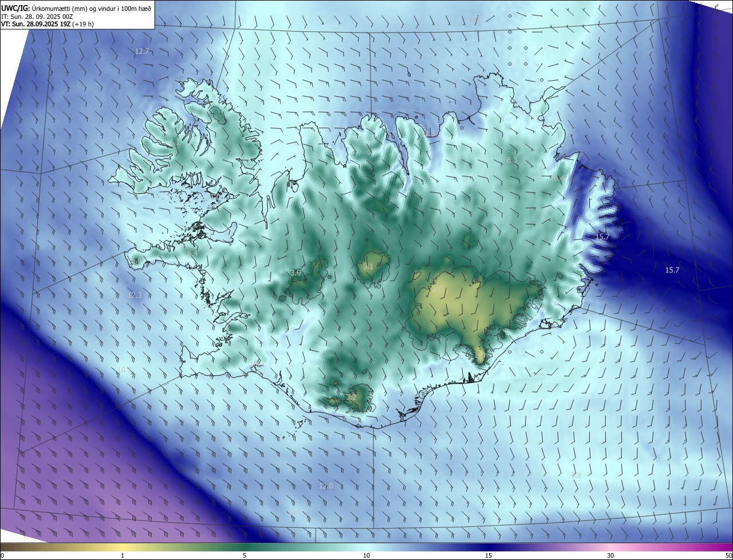
Task: Click the 15 tick on the color scale
Action: [x=488, y=555]
